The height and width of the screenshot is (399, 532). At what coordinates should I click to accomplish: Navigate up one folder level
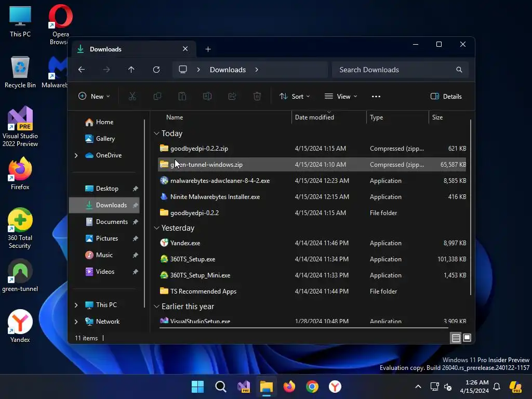[x=131, y=70]
